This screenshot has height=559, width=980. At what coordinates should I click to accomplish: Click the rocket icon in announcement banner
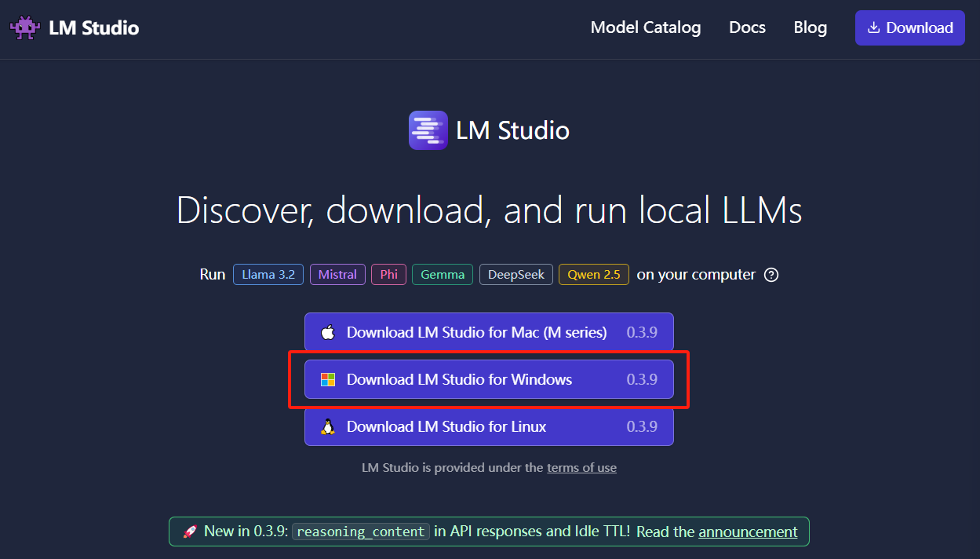190,532
